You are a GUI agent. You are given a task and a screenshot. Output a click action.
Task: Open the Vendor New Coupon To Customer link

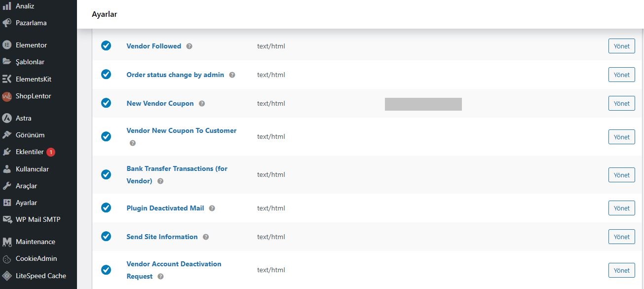181,131
